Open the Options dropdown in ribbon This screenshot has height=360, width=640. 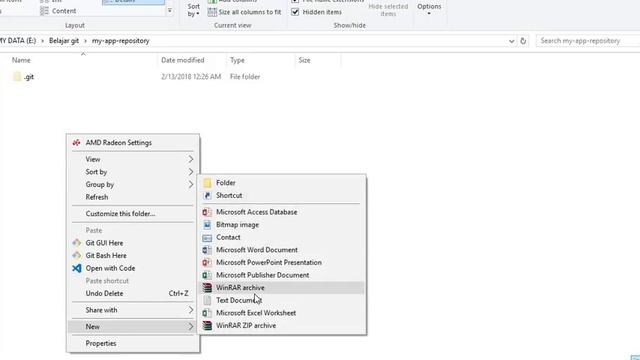click(x=429, y=9)
